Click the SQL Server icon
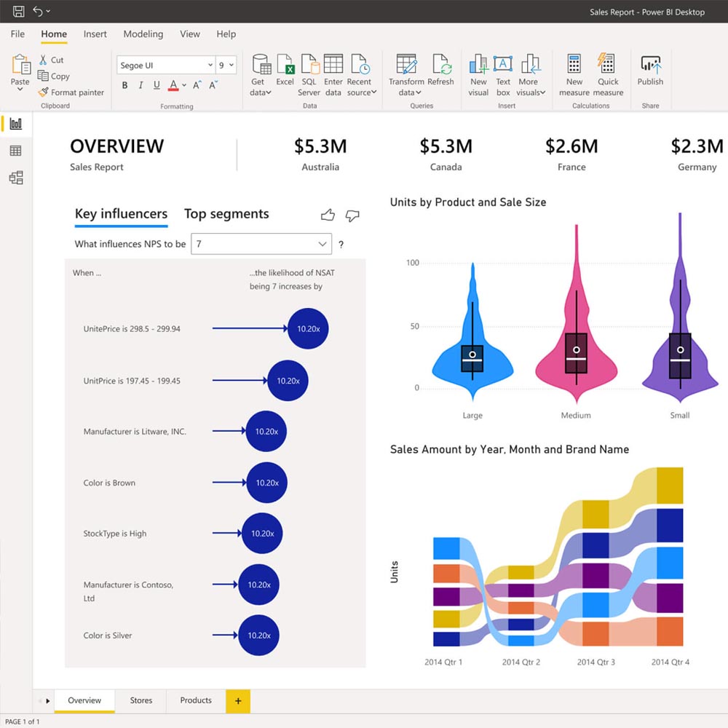 pos(309,64)
